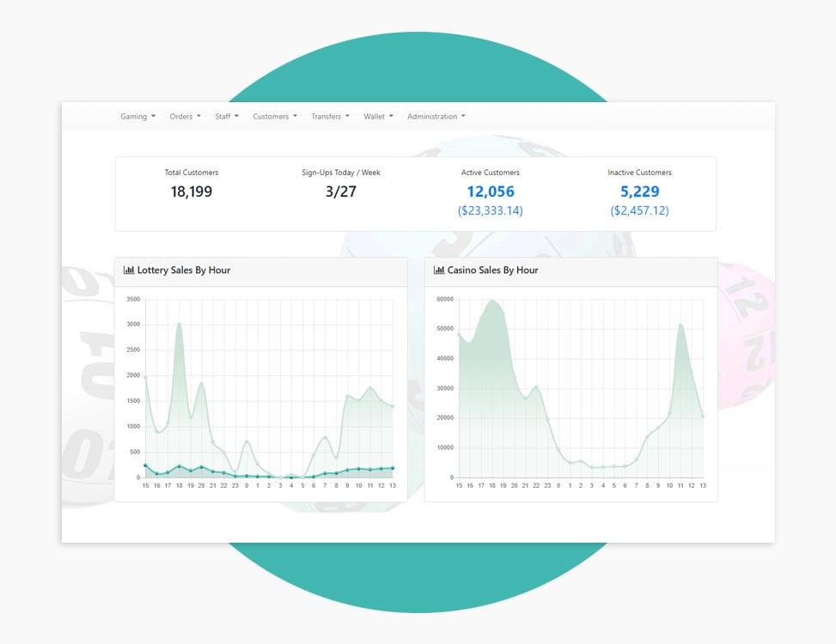The image size is (836, 644).
Task: Expand the Orders dropdown menu
Action: pos(185,117)
